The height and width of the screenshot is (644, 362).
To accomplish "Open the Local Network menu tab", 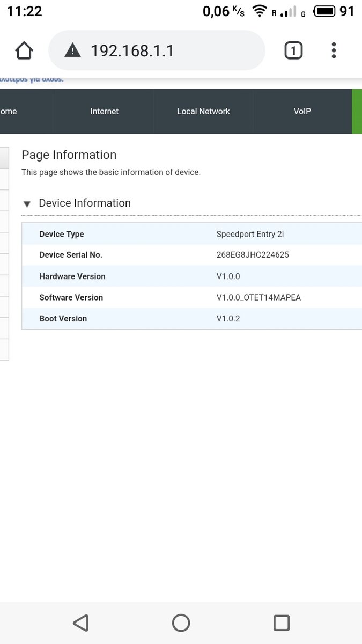I will click(203, 111).
